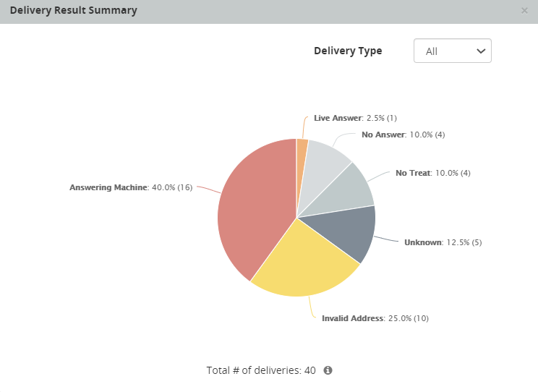Click the selected All value in dropdown
This screenshot has height=392, width=538.
click(x=432, y=51)
